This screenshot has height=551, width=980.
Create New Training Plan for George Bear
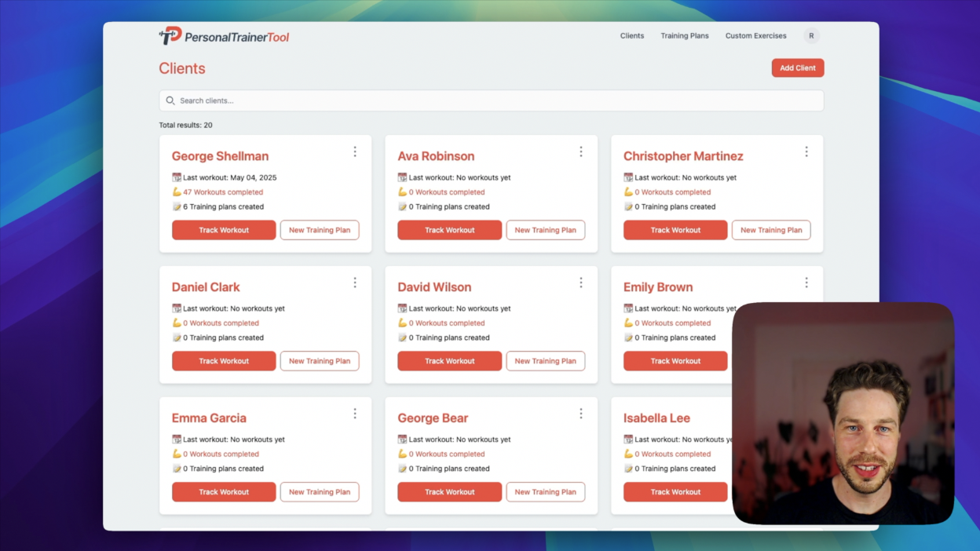(546, 492)
